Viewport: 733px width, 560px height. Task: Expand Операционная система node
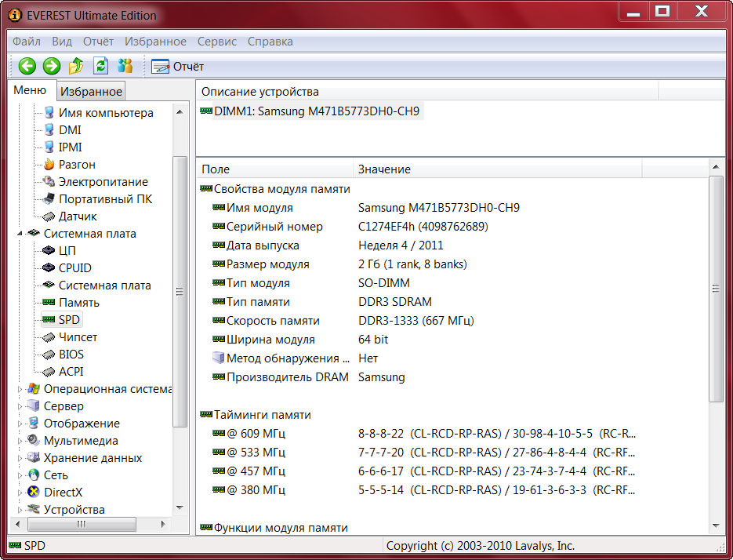[x=20, y=389]
